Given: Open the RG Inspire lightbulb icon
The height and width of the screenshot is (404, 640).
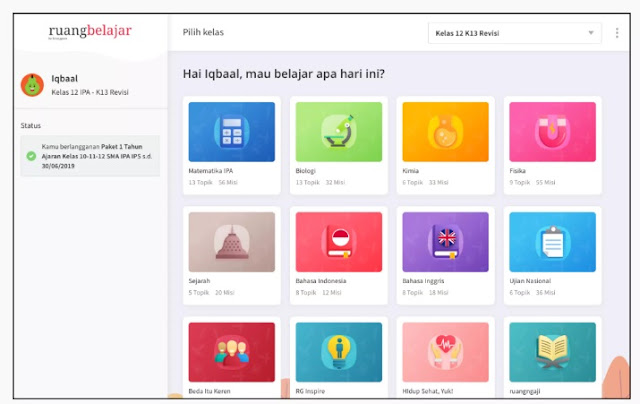Looking at the screenshot, I should (x=339, y=352).
